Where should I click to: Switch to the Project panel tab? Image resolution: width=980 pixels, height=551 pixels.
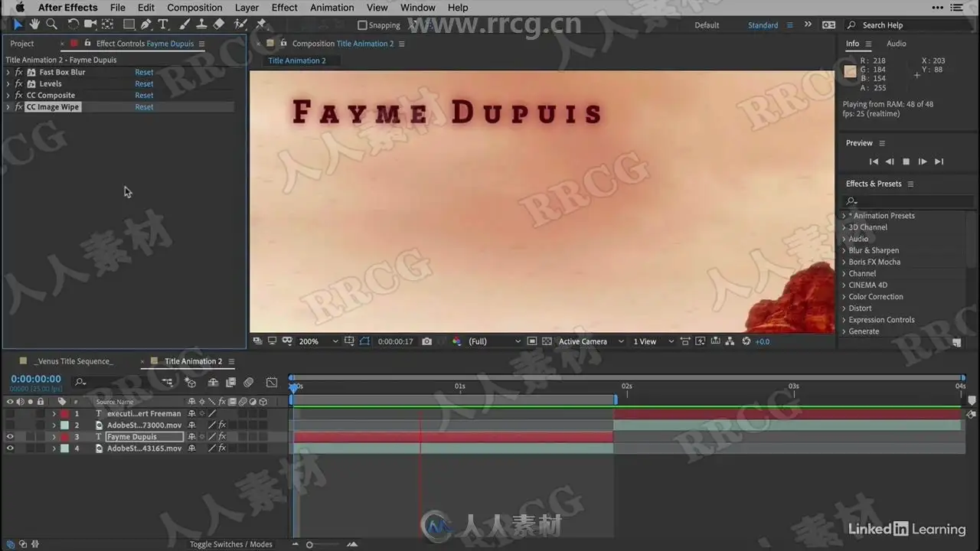coord(22,44)
